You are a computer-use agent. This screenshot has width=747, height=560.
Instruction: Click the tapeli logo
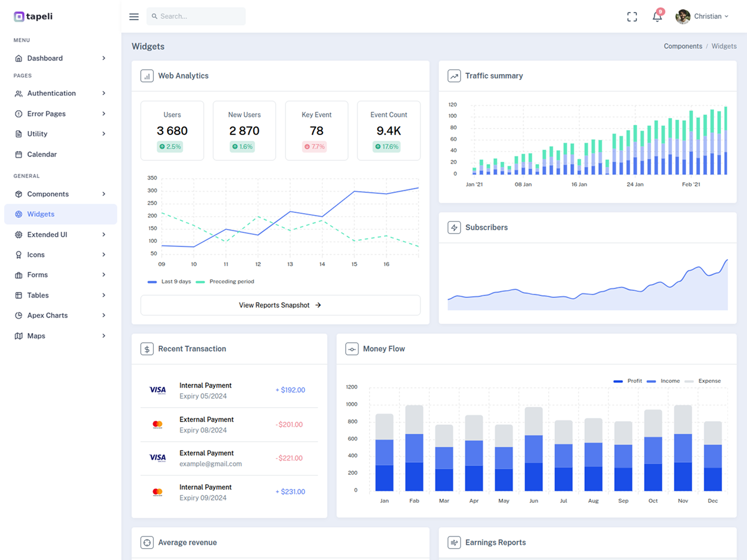click(33, 16)
